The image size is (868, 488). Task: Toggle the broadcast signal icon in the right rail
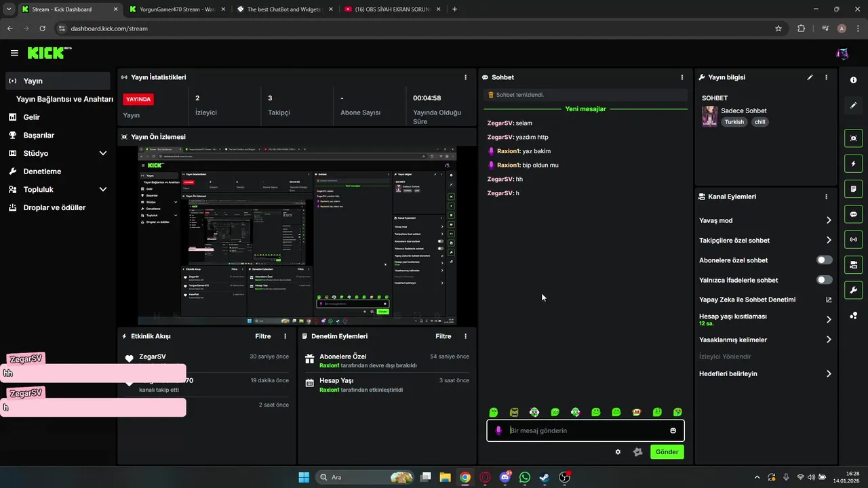853,239
